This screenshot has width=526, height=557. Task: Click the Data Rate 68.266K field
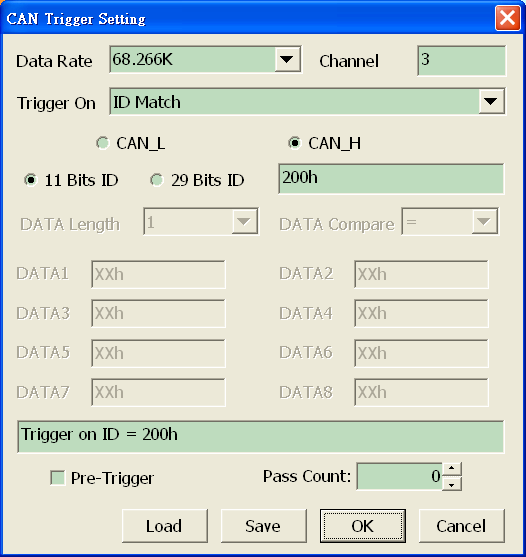coord(192,59)
